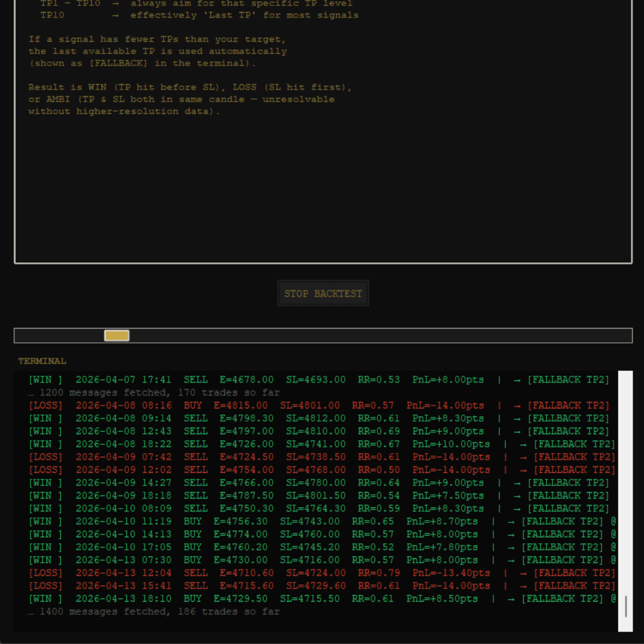The height and width of the screenshot is (644, 644).
Task: Click the WIN row dated 2026-04-10 14:13
Action: 322,534
